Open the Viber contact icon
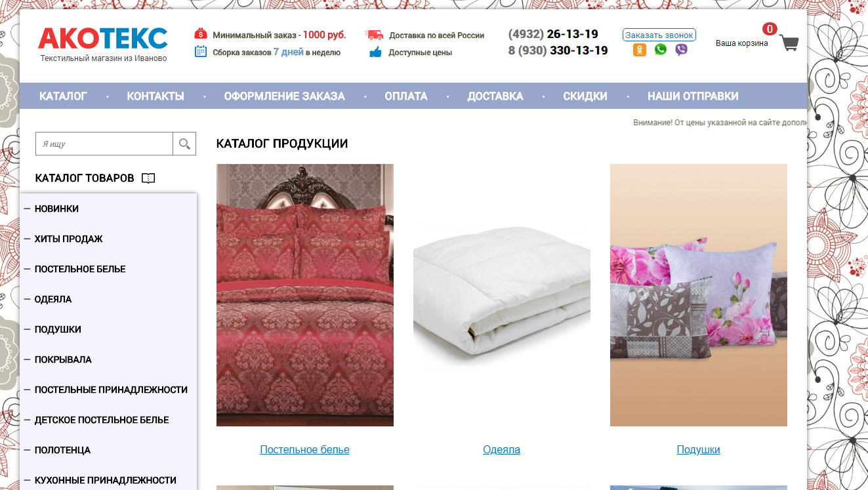 (x=682, y=50)
